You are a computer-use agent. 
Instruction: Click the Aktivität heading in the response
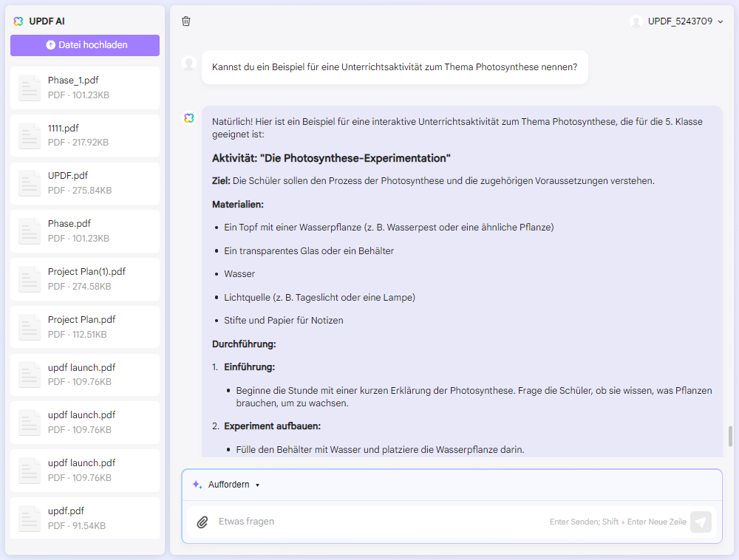(x=331, y=158)
